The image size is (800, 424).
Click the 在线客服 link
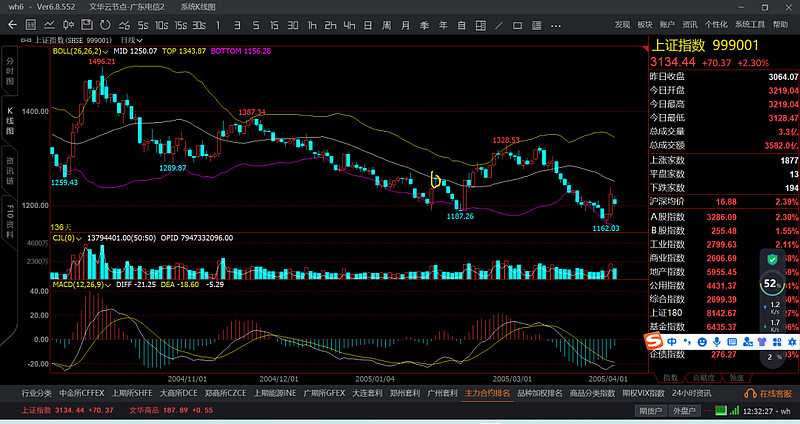(x=776, y=393)
